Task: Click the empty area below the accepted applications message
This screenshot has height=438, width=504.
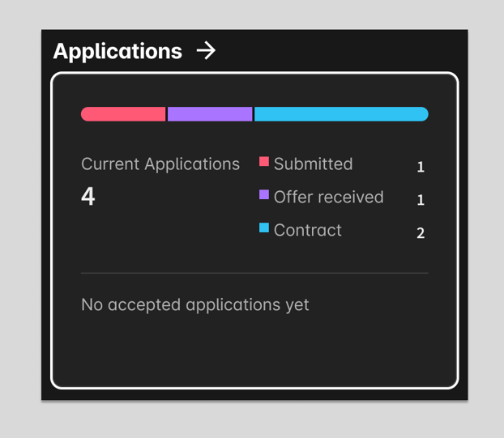Action: pos(254,348)
